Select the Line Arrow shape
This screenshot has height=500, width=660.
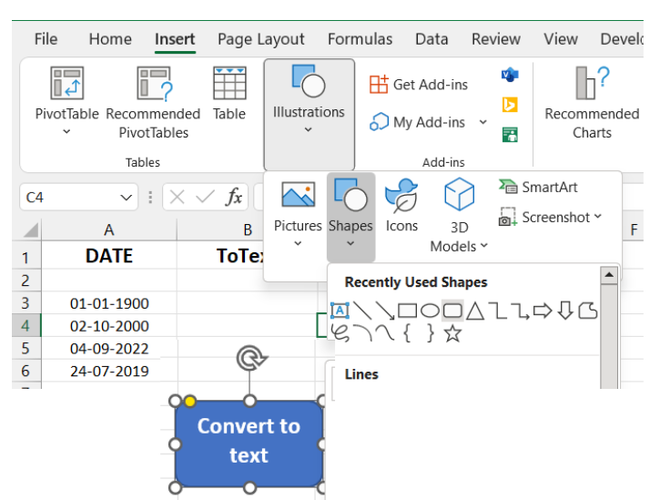pyautogui.click(x=385, y=311)
